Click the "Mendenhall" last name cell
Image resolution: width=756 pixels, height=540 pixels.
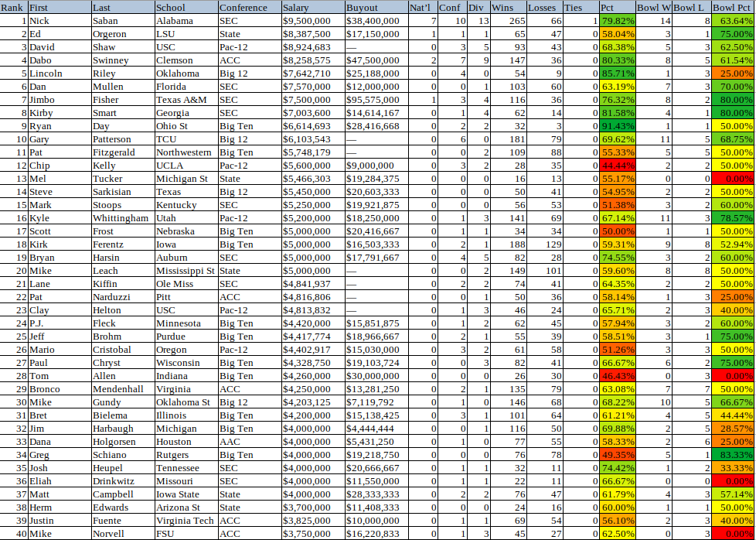coord(123,388)
